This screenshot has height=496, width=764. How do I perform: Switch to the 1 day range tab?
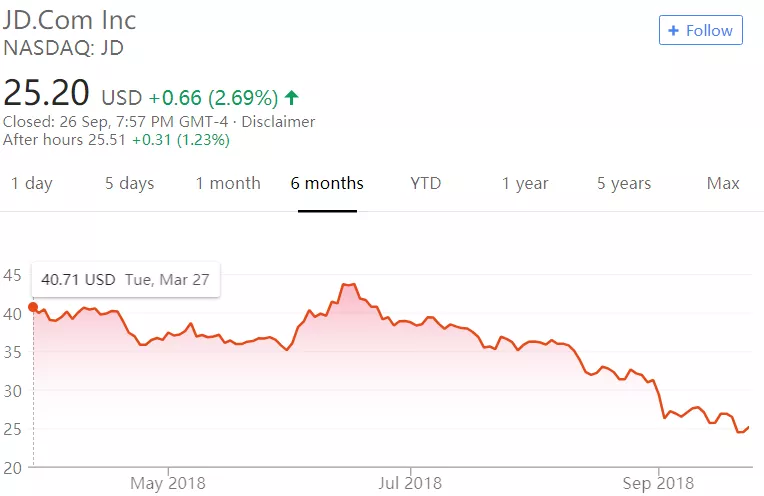pos(32,184)
